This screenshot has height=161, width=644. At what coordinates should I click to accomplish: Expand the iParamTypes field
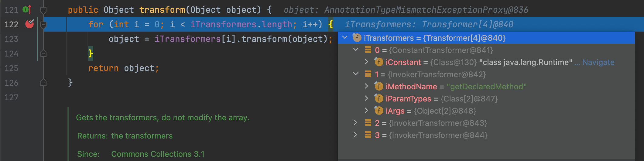point(367,98)
